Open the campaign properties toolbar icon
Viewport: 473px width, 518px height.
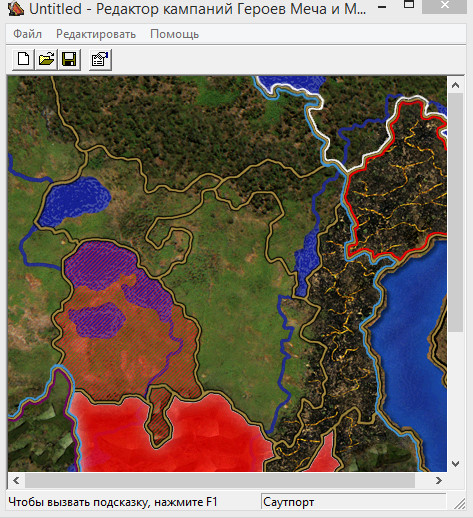tap(100, 60)
